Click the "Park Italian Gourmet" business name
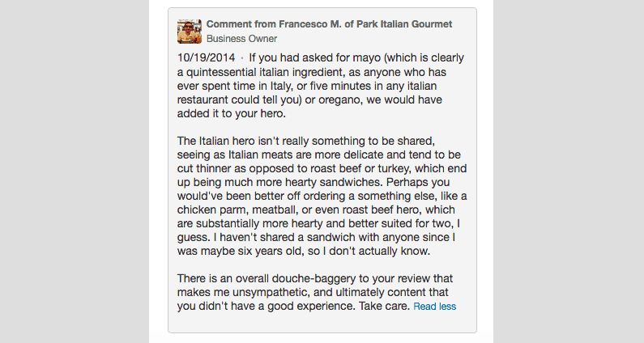Viewport: 644px width, 343px height. 404,24
